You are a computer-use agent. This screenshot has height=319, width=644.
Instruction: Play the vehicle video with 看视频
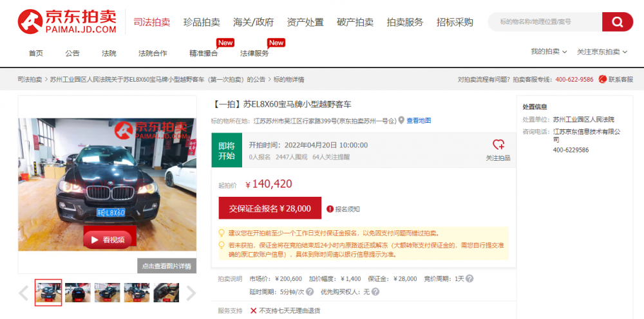click(108, 240)
